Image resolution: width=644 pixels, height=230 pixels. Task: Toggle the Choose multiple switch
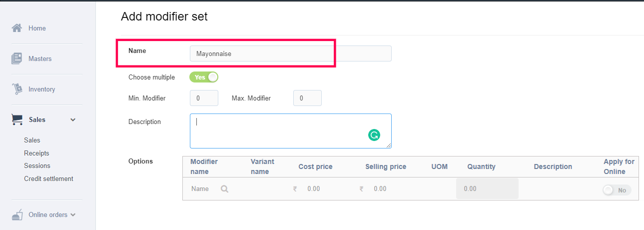click(x=204, y=77)
